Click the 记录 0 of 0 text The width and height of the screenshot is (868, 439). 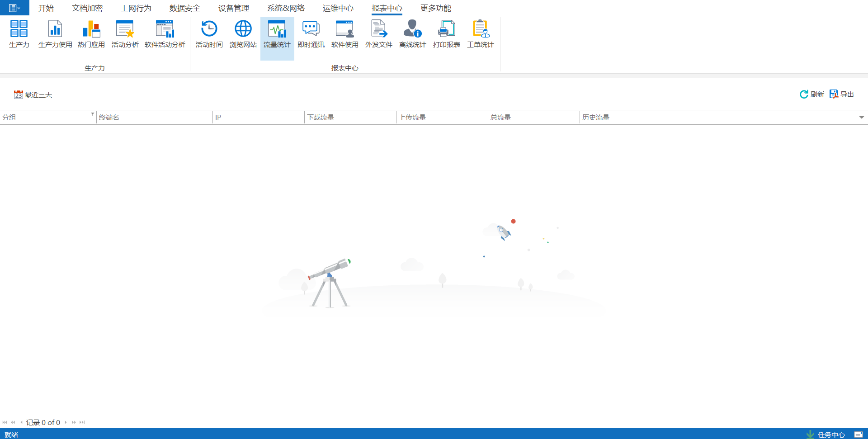[x=43, y=422]
